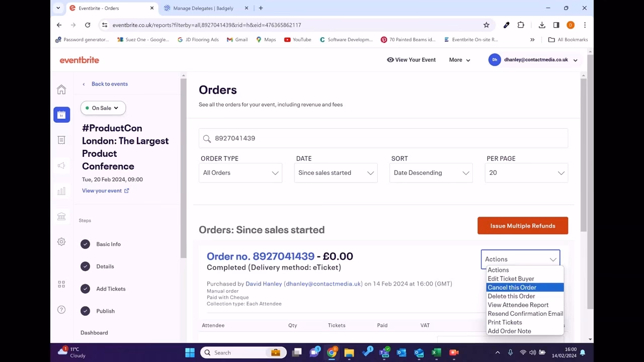Click the orders search input field

(383, 138)
